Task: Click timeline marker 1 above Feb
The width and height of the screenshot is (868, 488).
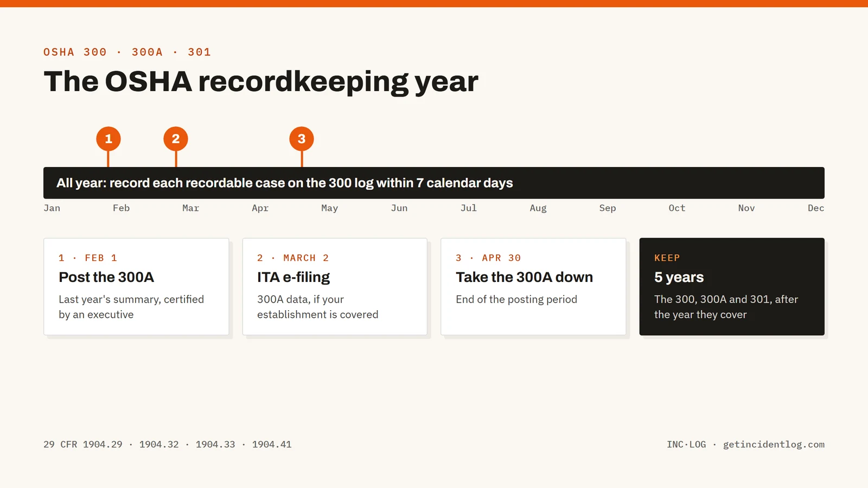Action: coord(108,139)
